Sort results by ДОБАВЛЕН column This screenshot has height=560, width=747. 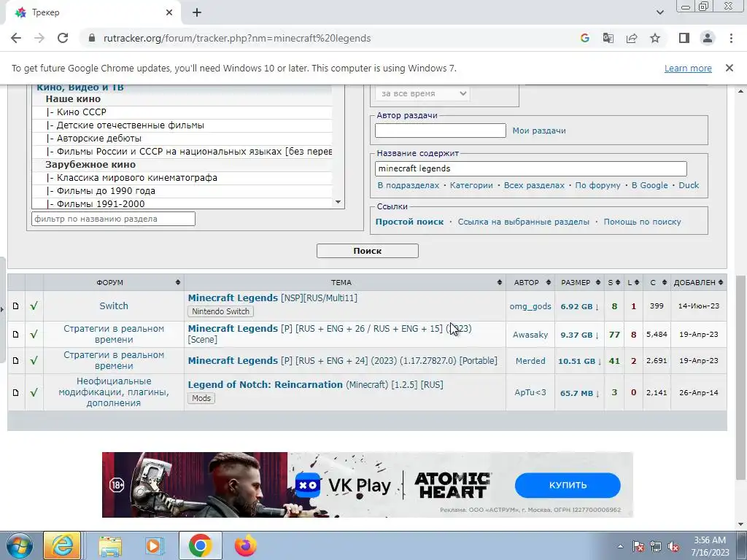tap(698, 282)
